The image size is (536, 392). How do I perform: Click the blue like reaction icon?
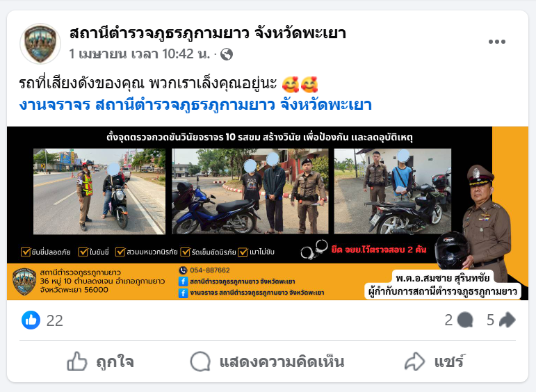pos(31,320)
